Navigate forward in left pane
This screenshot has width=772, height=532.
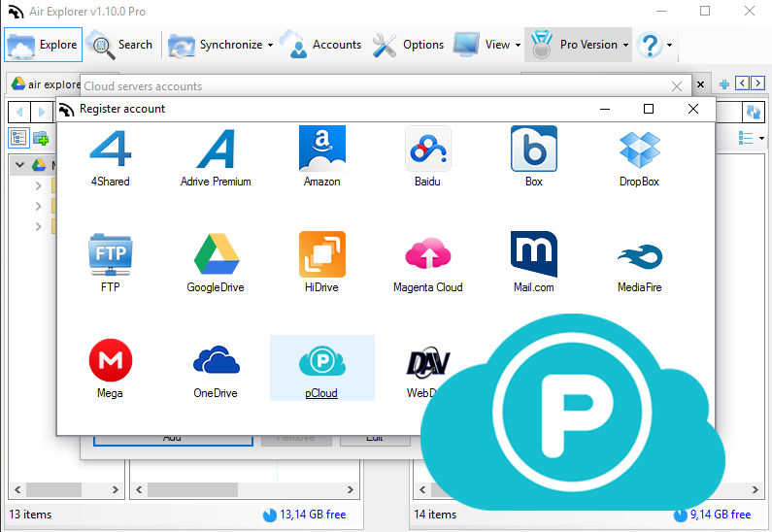(x=42, y=113)
